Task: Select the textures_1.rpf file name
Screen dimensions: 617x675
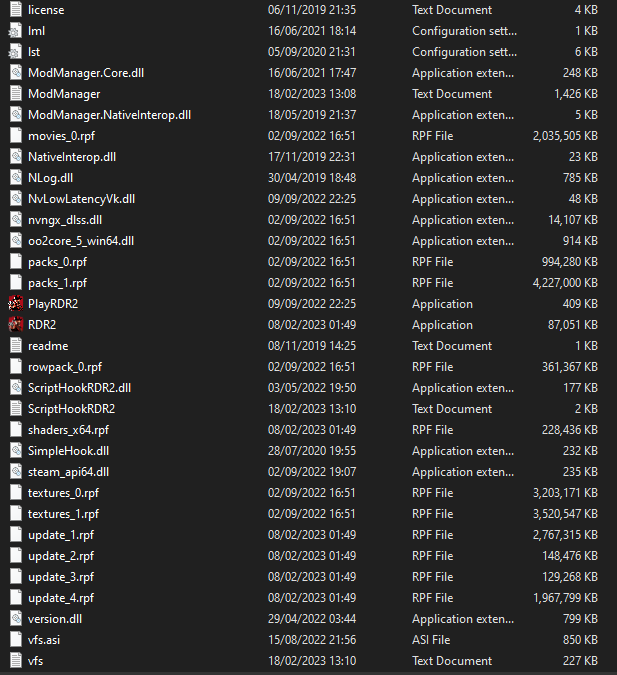Action: click(x=63, y=514)
